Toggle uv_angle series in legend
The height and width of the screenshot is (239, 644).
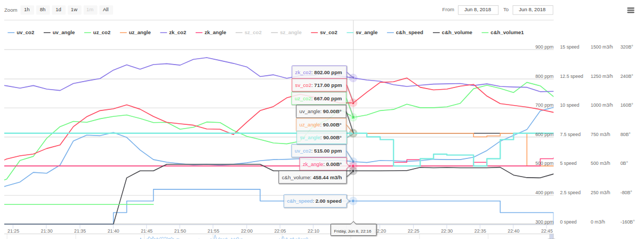pyautogui.click(x=59, y=33)
